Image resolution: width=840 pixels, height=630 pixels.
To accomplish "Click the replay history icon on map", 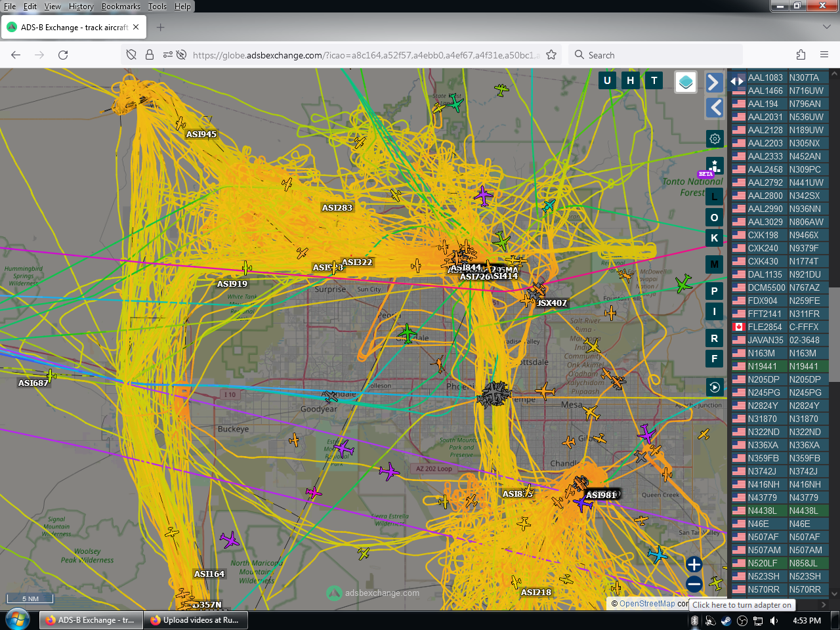I will (x=715, y=387).
